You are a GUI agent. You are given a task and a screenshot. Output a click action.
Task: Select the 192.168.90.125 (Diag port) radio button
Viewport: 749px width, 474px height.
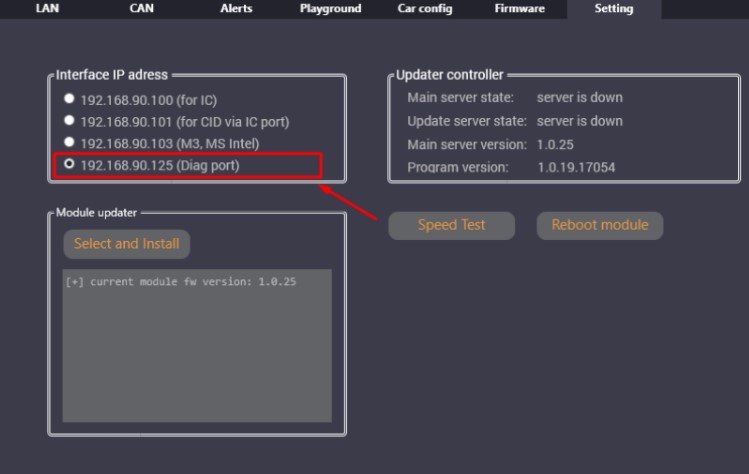click(x=69, y=164)
